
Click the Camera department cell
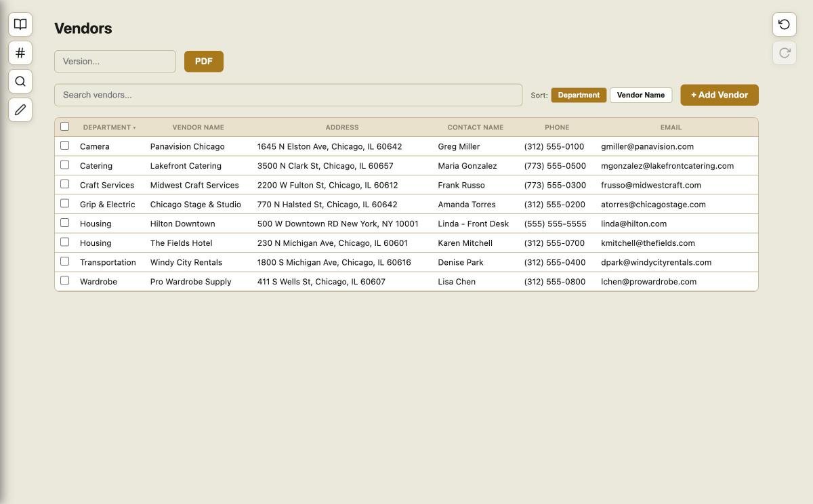click(x=94, y=146)
